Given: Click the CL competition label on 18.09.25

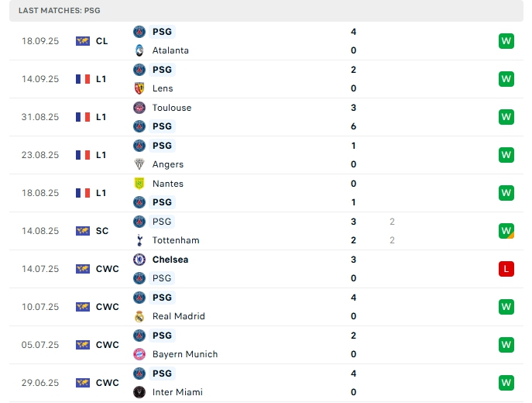Looking at the screenshot, I should (102, 41).
